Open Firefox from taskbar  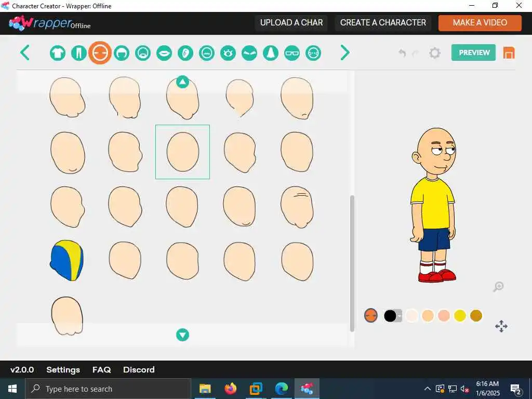[x=230, y=389]
